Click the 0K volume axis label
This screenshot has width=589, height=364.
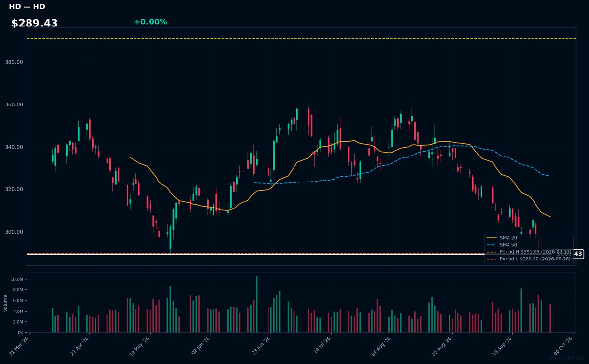(21, 333)
